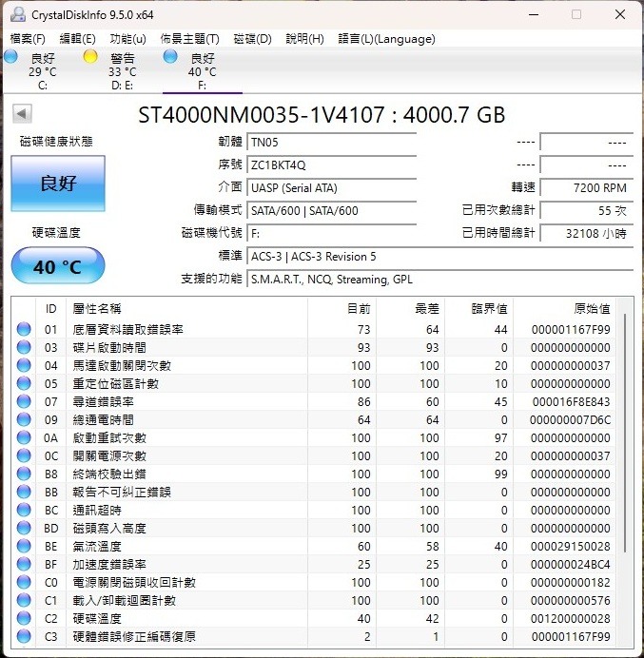Click the 55 次 power on count field
The image size is (644, 658).
(587, 210)
